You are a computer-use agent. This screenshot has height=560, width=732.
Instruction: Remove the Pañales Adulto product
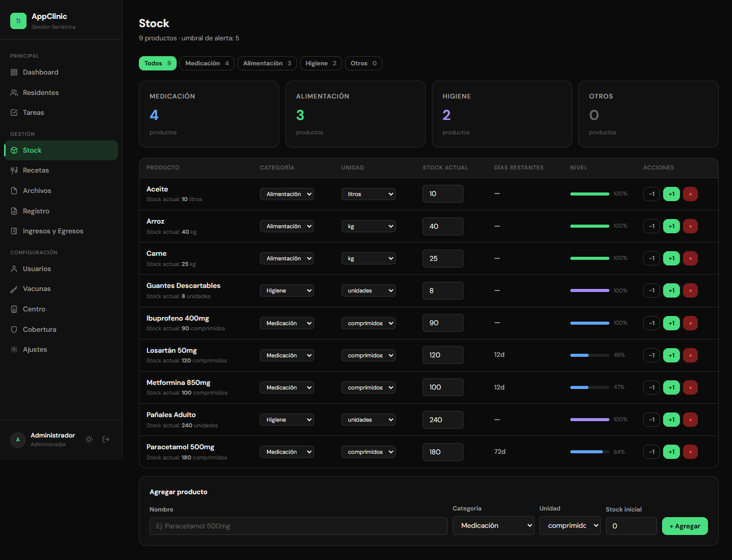point(691,420)
